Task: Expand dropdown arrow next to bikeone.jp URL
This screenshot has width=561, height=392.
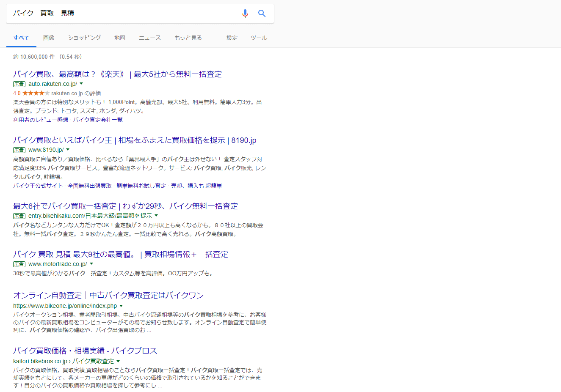Action: [x=121, y=306]
